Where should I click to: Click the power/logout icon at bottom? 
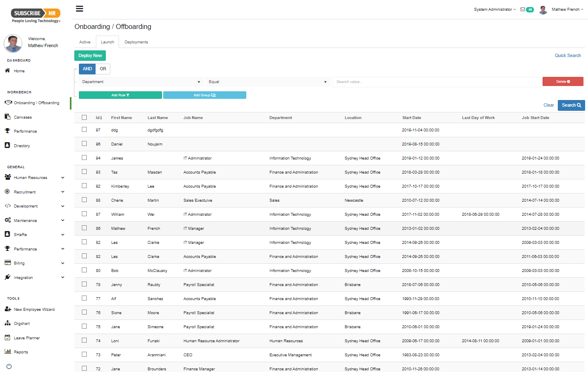9,366
